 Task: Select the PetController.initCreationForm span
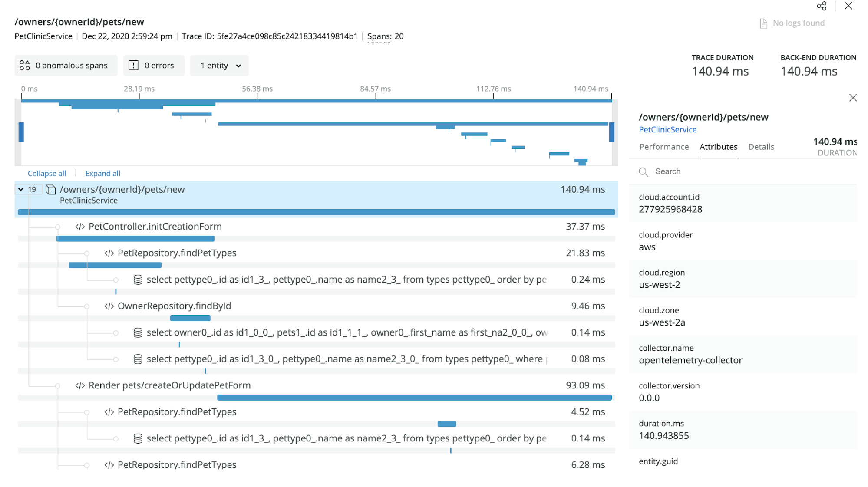pos(155,227)
